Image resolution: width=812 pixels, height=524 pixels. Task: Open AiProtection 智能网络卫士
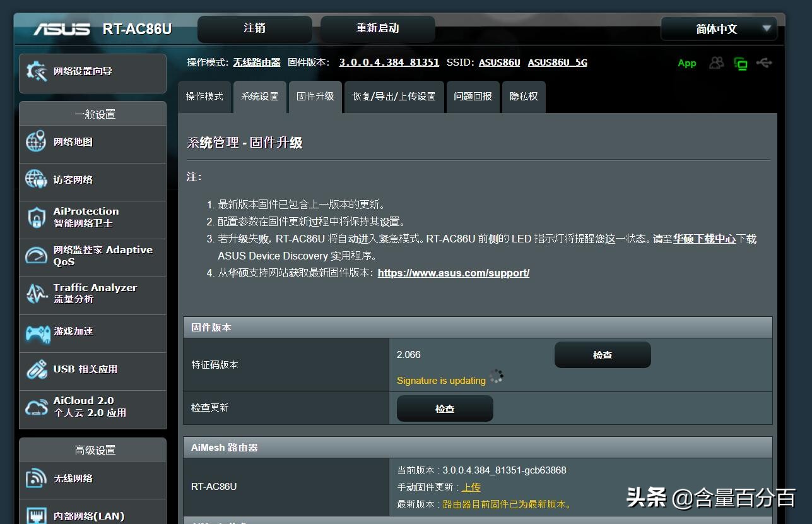(x=82, y=218)
